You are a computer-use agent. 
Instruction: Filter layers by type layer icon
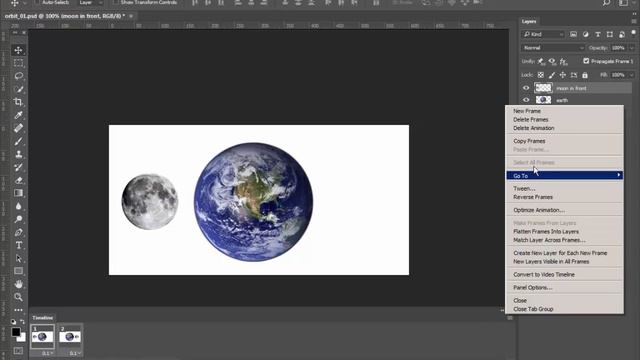tap(598, 34)
